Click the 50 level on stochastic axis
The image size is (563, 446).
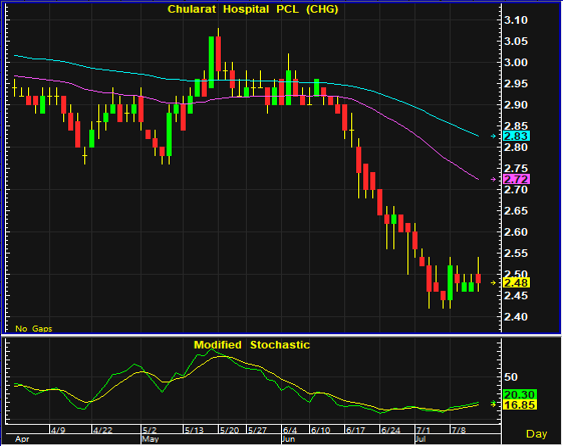click(x=511, y=377)
